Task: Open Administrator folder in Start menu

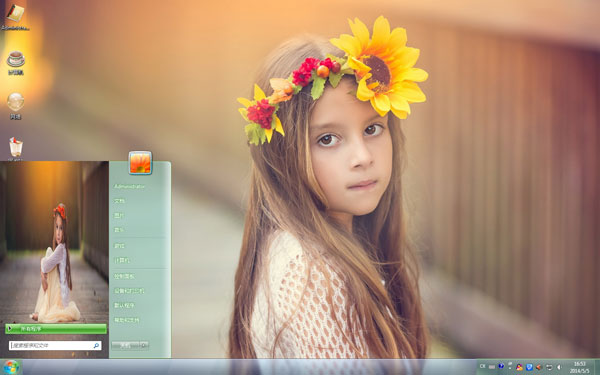Action: pos(129,186)
